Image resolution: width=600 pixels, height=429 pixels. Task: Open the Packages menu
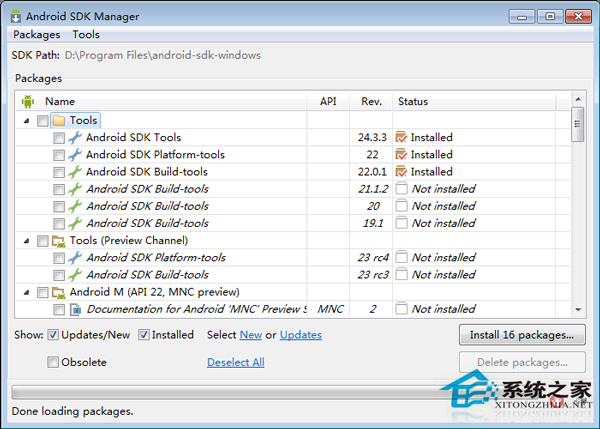(37, 35)
